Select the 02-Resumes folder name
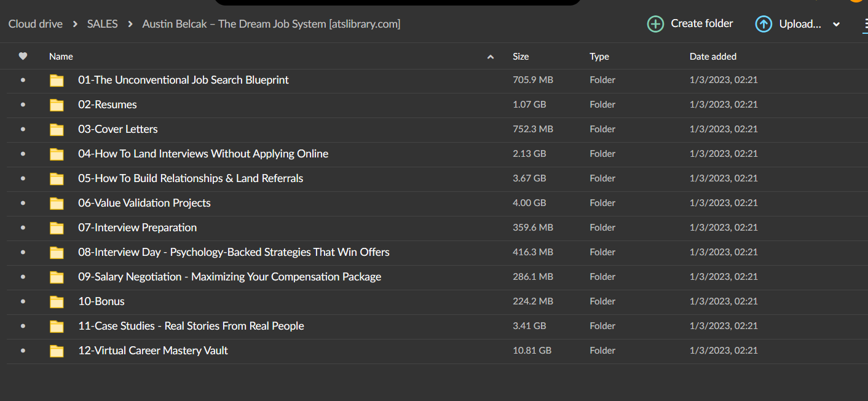This screenshot has width=868, height=401. pyautogui.click(x=108, y=105)
